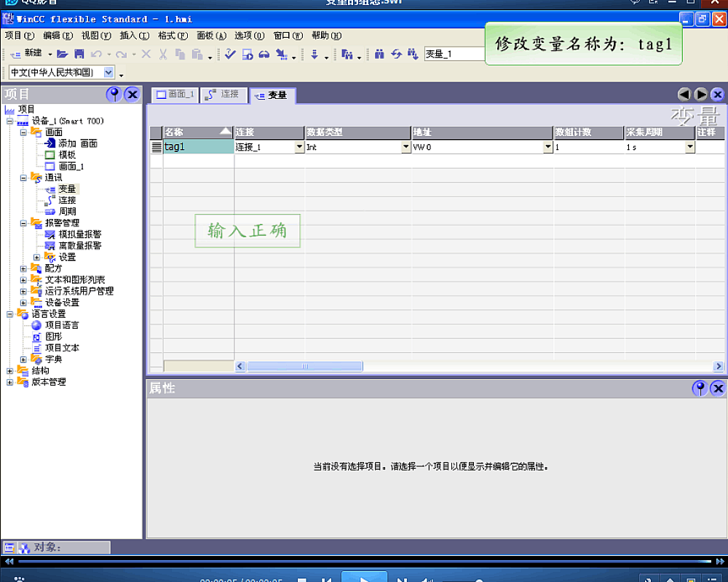Pin the 属性 panel with the pin icon

700,388
